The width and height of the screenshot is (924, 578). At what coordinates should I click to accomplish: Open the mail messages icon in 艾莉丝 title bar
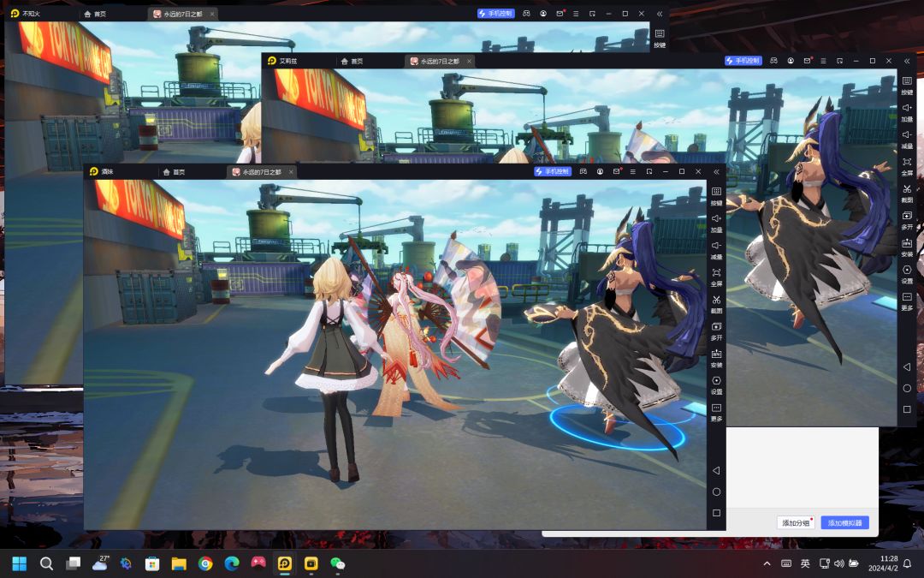tap(808, 61)
